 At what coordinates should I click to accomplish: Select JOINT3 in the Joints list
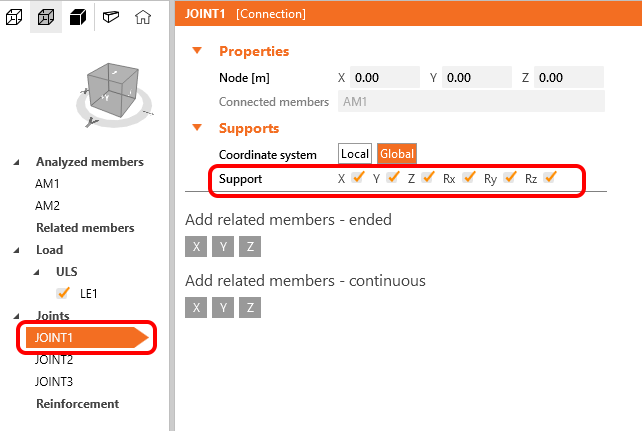[54, 382]
